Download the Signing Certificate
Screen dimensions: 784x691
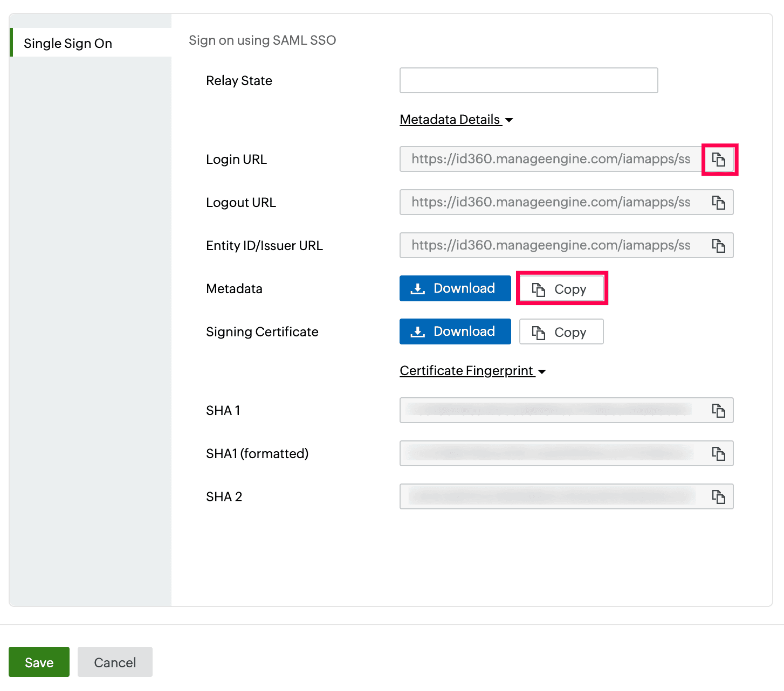pos(455,331)
